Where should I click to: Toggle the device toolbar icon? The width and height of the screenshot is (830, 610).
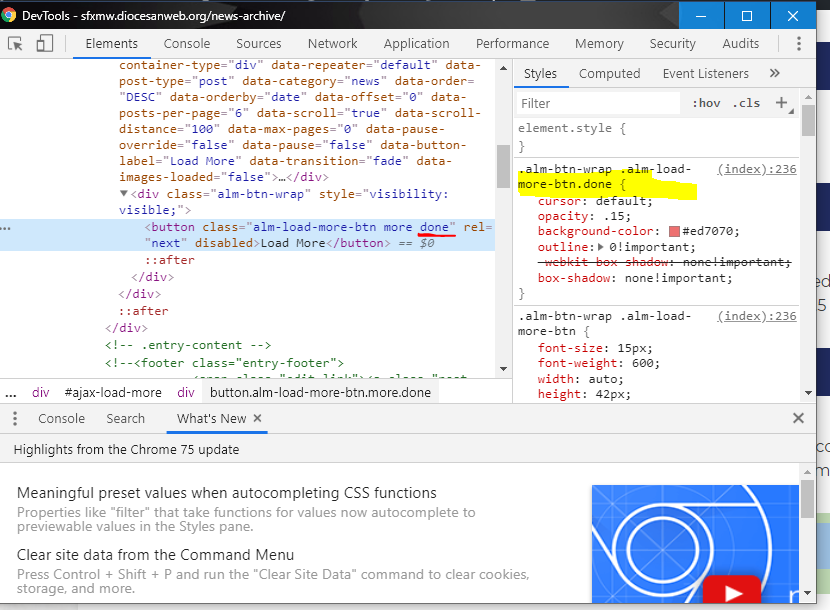tap(44, 44)
